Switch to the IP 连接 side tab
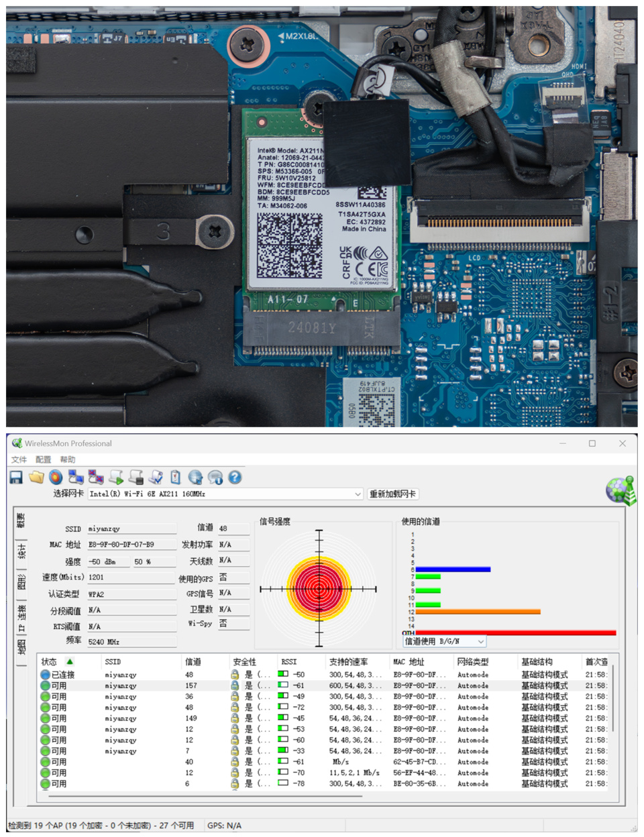The height and width of the screenshot is (837, 644). (x=21, y=618)
